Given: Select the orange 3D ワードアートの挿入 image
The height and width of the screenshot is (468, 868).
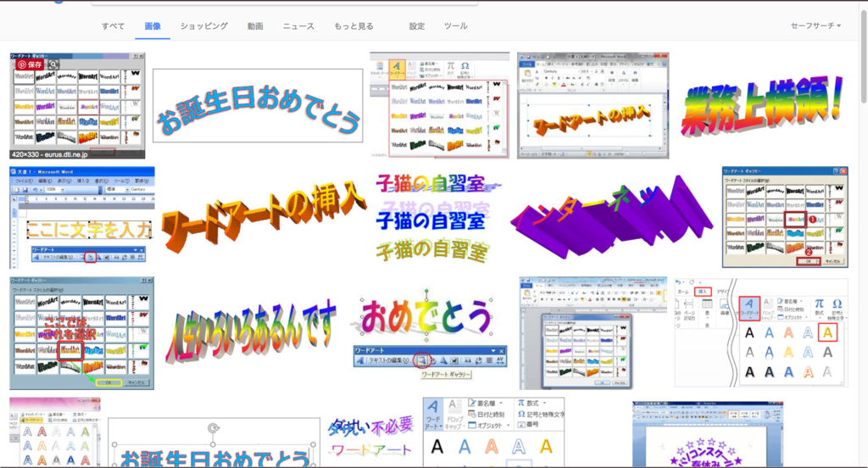Looking at the screenshot, I should pos(264,218).
